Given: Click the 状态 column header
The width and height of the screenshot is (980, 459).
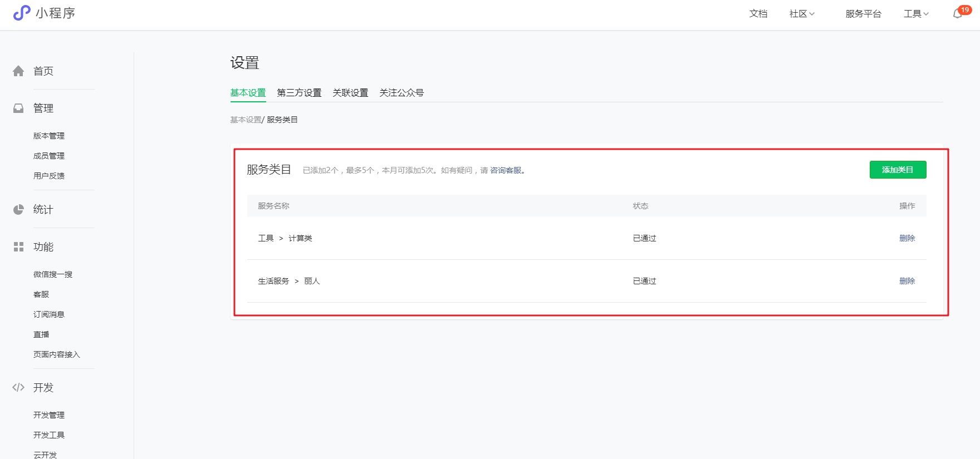Looking at the screenshot, I should 640,206.
